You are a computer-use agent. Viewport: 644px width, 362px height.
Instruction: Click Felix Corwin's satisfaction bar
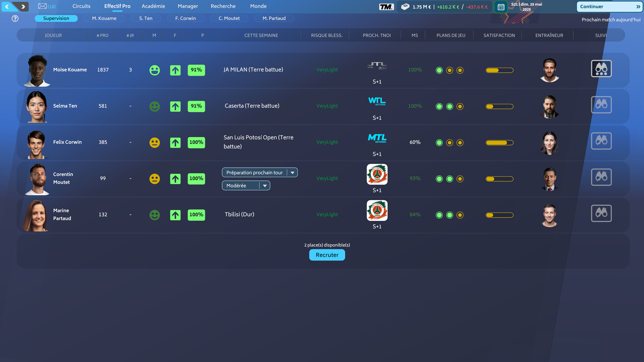pyautogui.click(x=499, y=143)
